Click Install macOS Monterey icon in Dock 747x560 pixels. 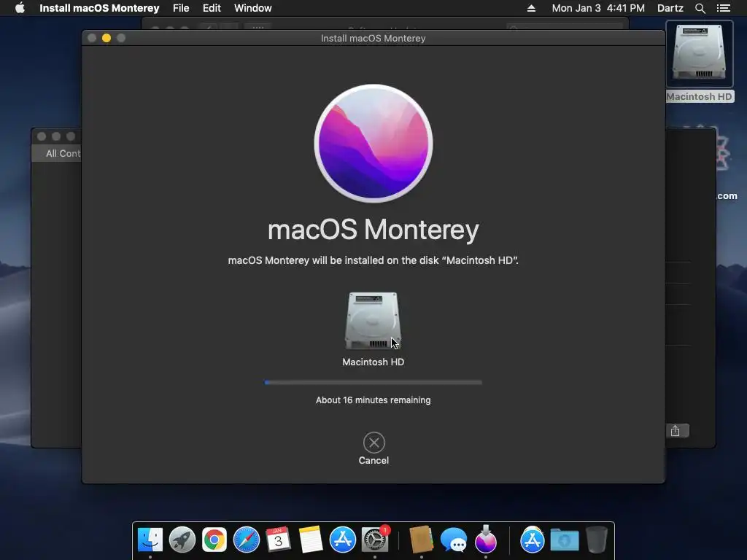tap(485, 539)
